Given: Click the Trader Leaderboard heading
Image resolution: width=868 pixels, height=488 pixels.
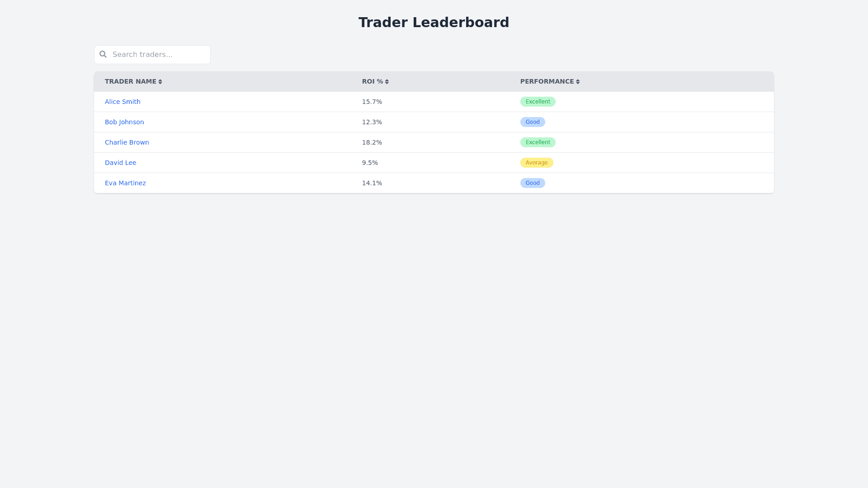Looking at the screenshot, I should pyautogui.click(x=434, y=22).
